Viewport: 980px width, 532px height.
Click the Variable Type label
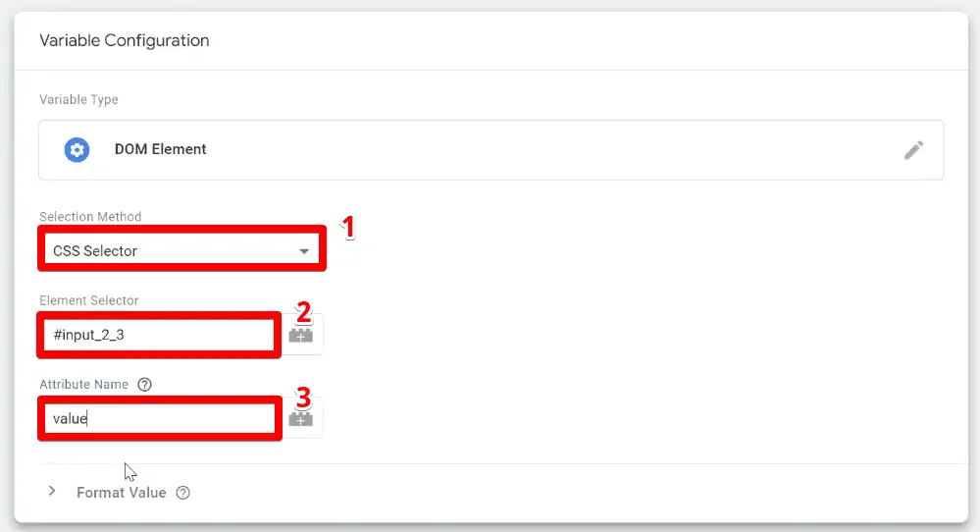[x=78, y=100]
